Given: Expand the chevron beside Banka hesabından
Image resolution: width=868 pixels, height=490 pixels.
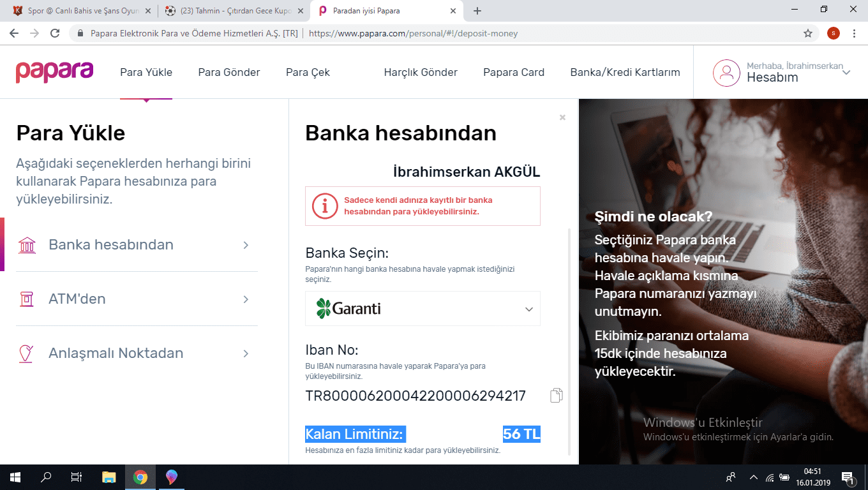Looking at the screenshot, I should pos(246,245).
